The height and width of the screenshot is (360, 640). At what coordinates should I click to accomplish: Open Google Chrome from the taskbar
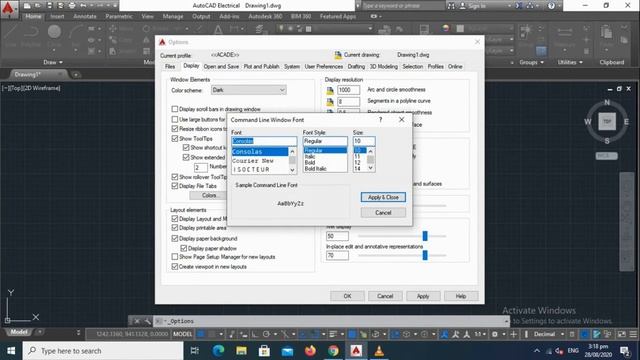click(333, 351)
